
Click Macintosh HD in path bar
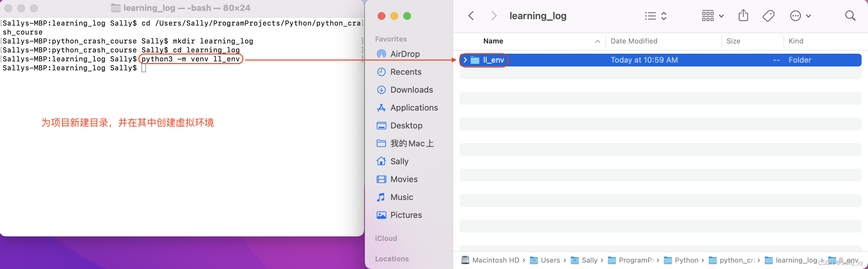490,260
